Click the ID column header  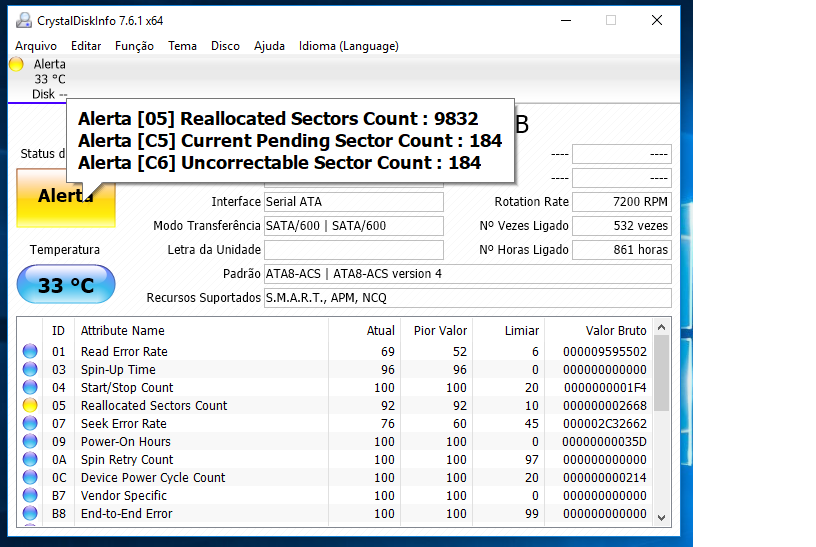coord(58,330)
